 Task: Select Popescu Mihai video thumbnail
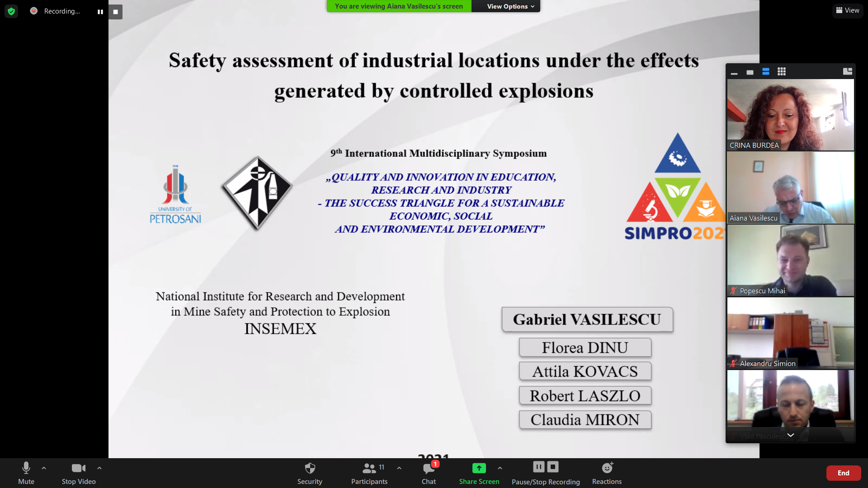pos(790,260)
